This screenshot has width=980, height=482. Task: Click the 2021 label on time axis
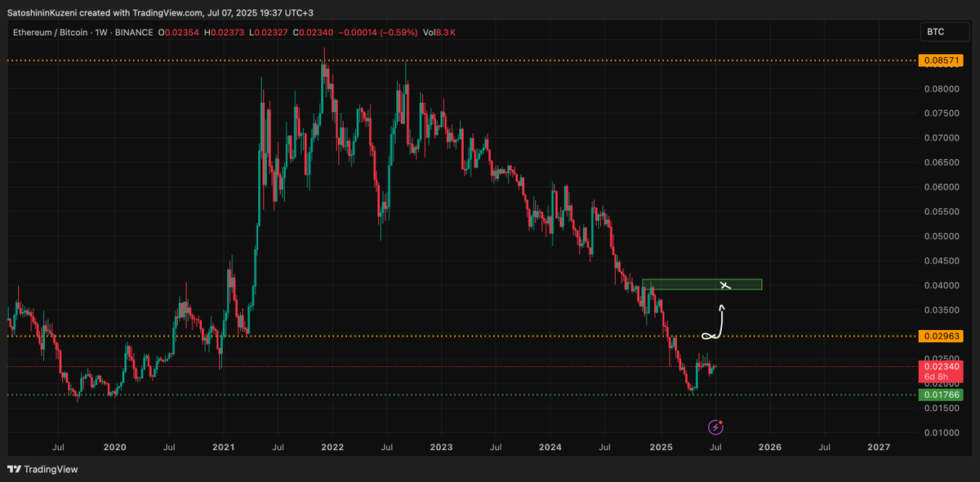pos(223,448)
